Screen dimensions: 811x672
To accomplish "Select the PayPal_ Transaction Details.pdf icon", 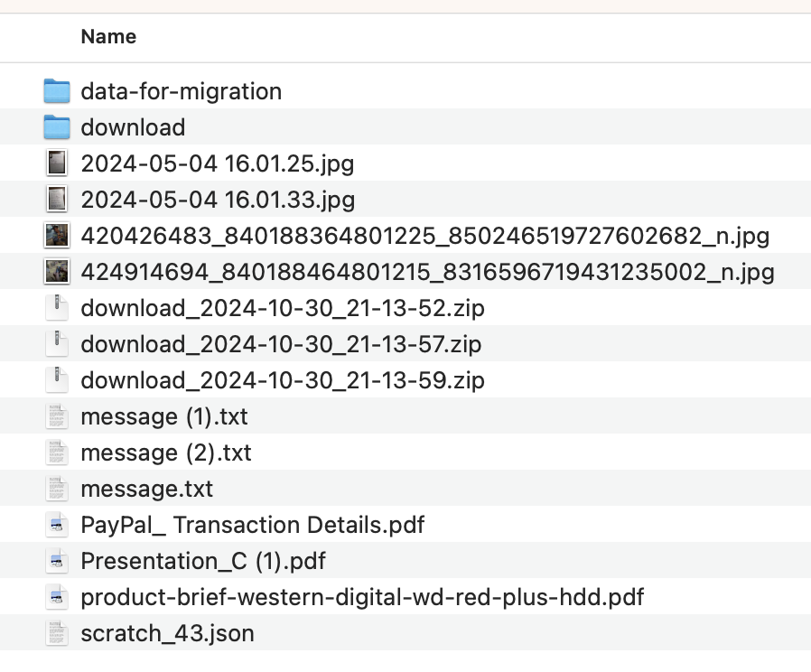I will pyautogui.click(x=57, y=525).
